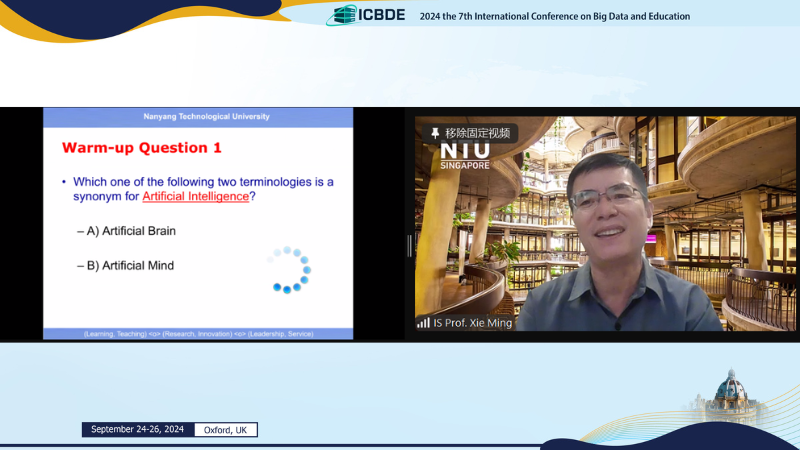The height and width of the screenshot is (450, 800).
Task: Select the 'B) Artificial Mind' answer text
Action: click(x=130, y=266)
